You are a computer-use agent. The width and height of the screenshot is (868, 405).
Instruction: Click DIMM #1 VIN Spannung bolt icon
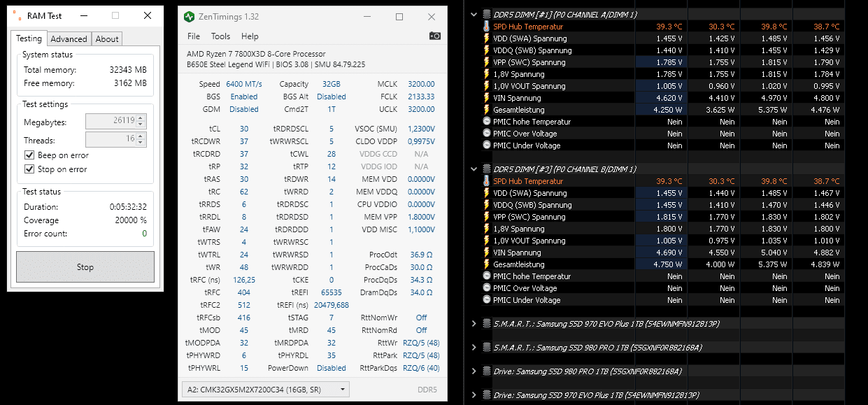click(x=486, y=98)
